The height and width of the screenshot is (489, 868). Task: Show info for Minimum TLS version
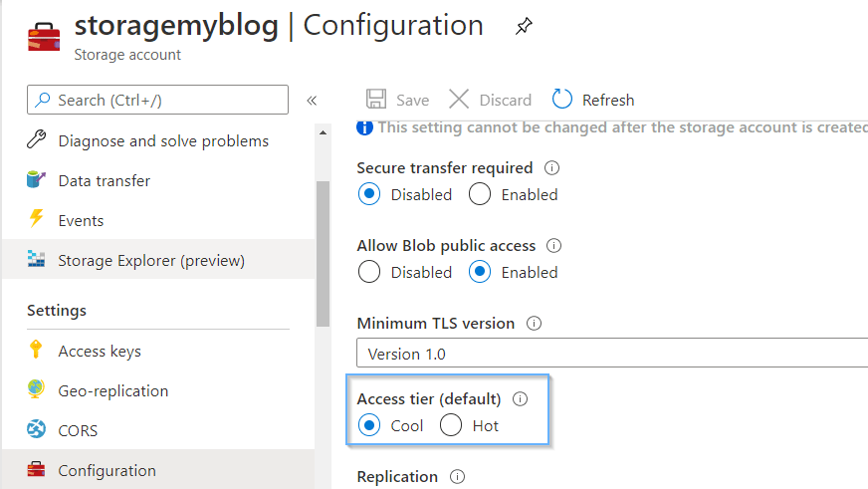click(534, 323)
